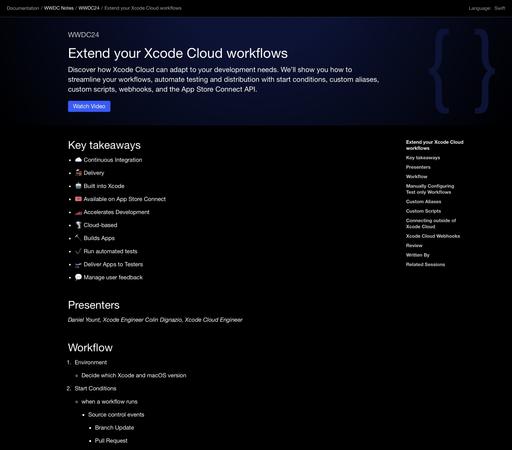This screenshot has height=450, width=512.
Task: Click the icon beside Built into Xcode
Action: (78, 186)
